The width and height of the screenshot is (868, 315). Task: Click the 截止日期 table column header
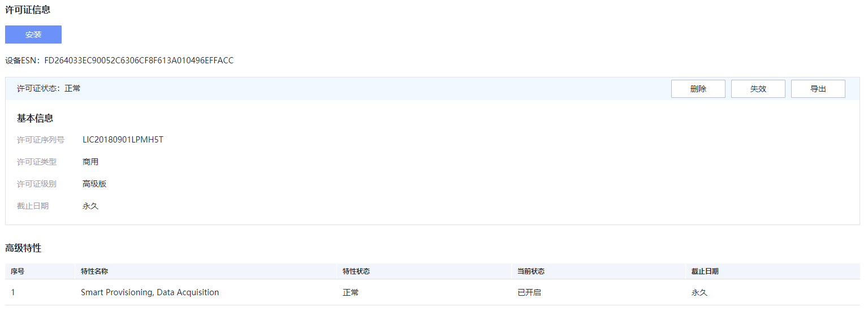point(705,271)
